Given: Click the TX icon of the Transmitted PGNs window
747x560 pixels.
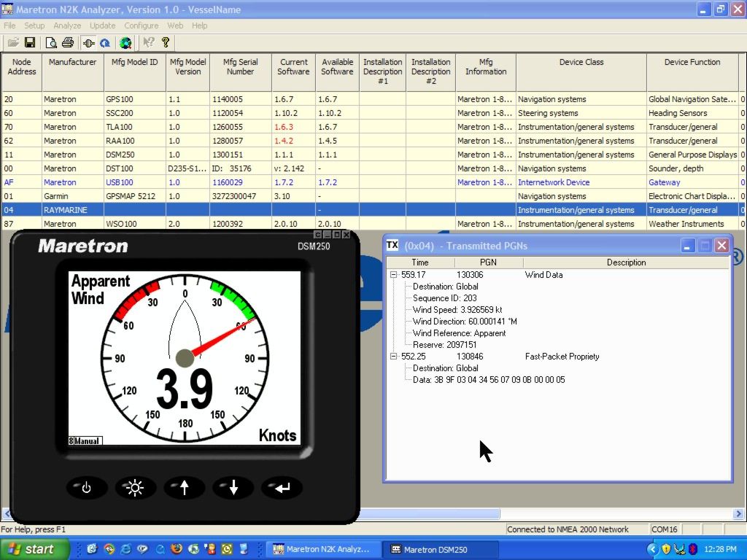Looking at the screenshot, I should (392, 245).
